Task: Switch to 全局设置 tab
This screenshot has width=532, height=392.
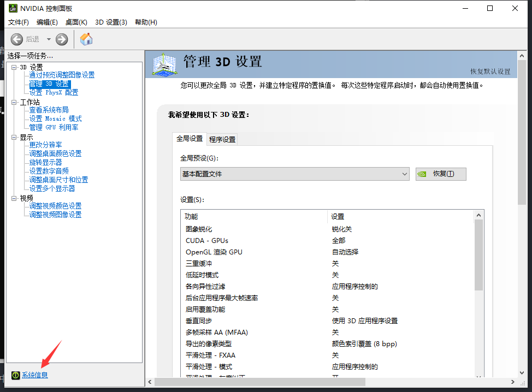Action: coord(190,139)
